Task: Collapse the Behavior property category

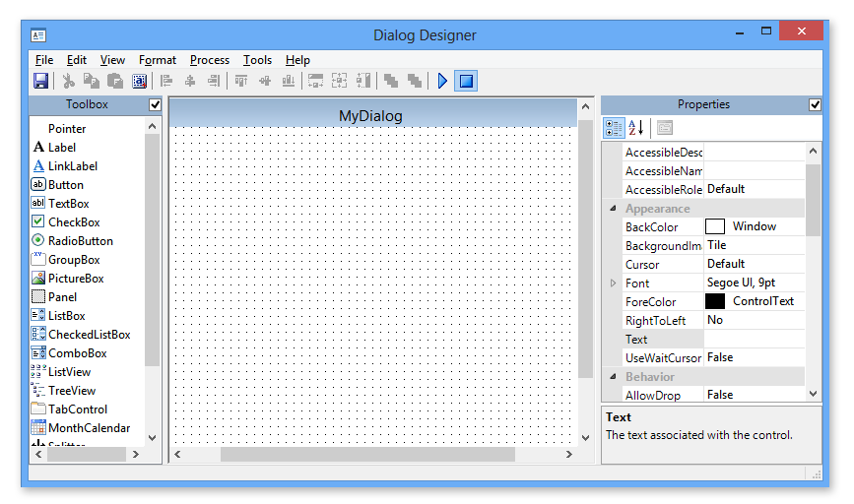Action: 613,377
